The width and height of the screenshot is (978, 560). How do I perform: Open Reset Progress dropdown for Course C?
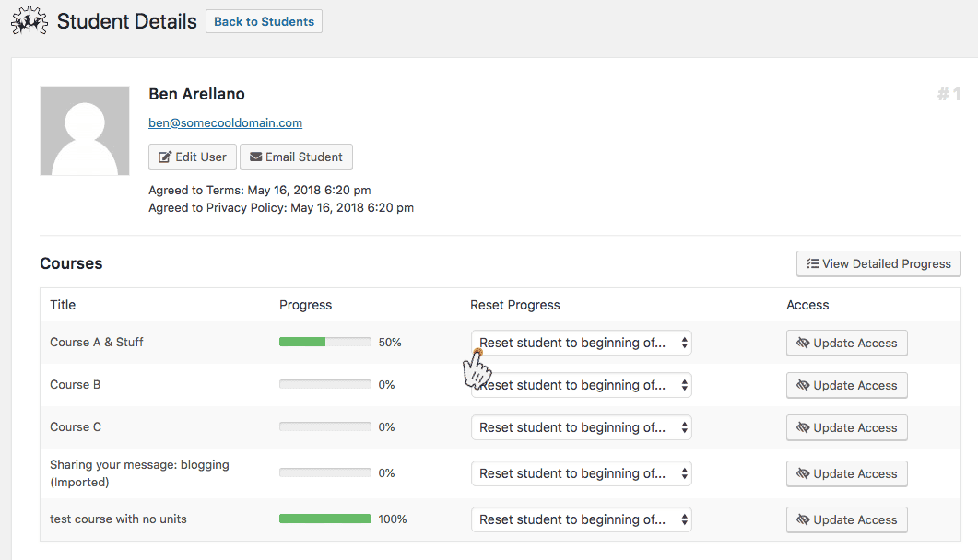tap(582, 427)
